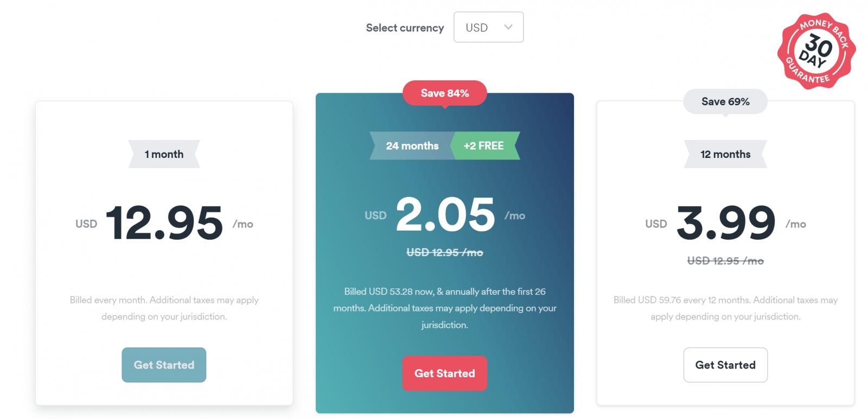This screenshot has width=868, height=419.
Task: Click the USD 2.05 price display
Action: pyautogui.click(x=444, y=214)
